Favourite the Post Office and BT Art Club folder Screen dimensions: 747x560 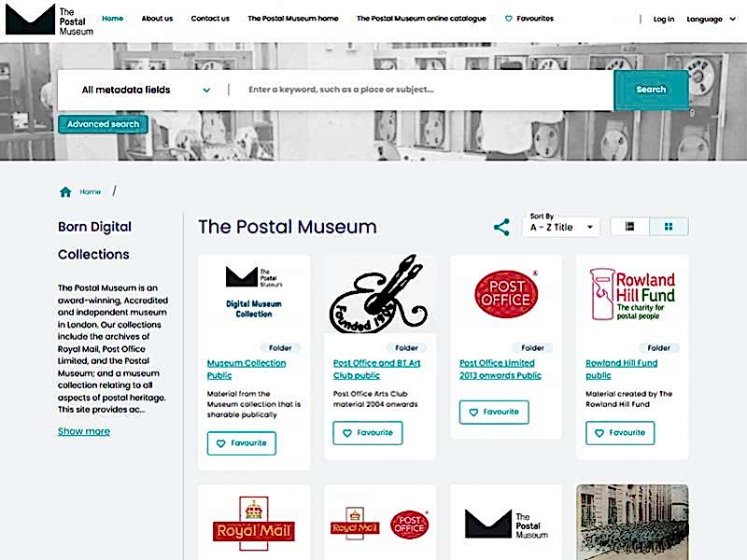pos(368,433)
